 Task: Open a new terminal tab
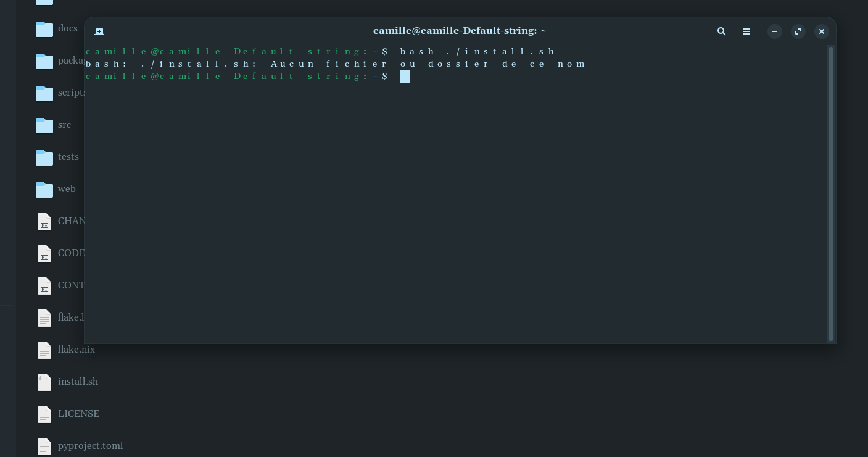click(99, 31)
